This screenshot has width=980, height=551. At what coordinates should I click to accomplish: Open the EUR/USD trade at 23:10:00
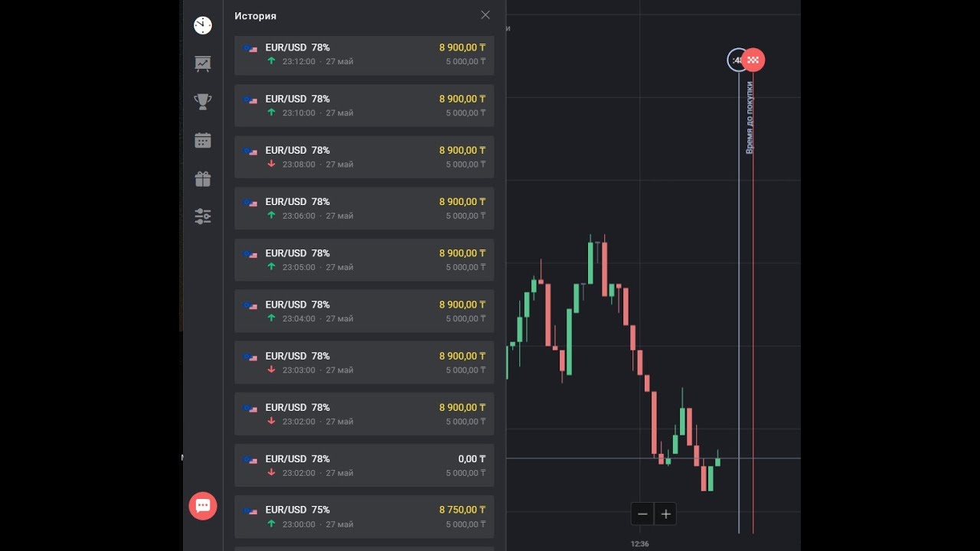tap(364, 106)
